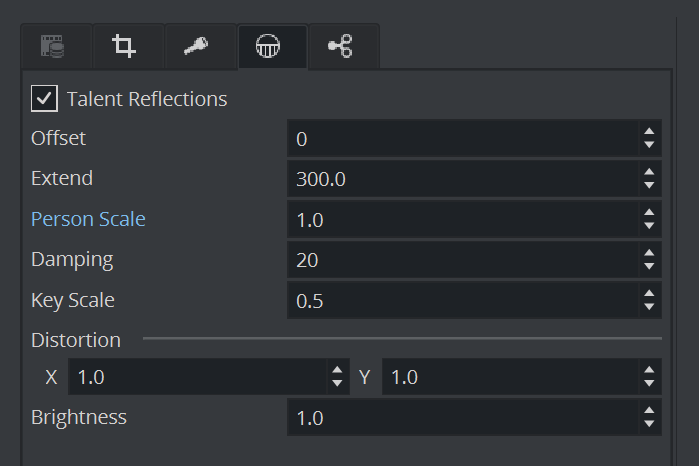Open the video/database source tab icon

52,46
